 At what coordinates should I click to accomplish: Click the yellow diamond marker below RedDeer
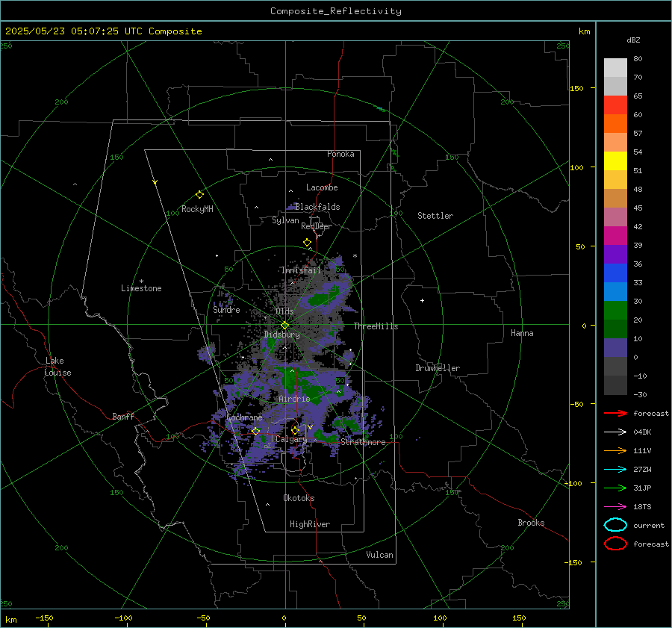click(308, 243)
